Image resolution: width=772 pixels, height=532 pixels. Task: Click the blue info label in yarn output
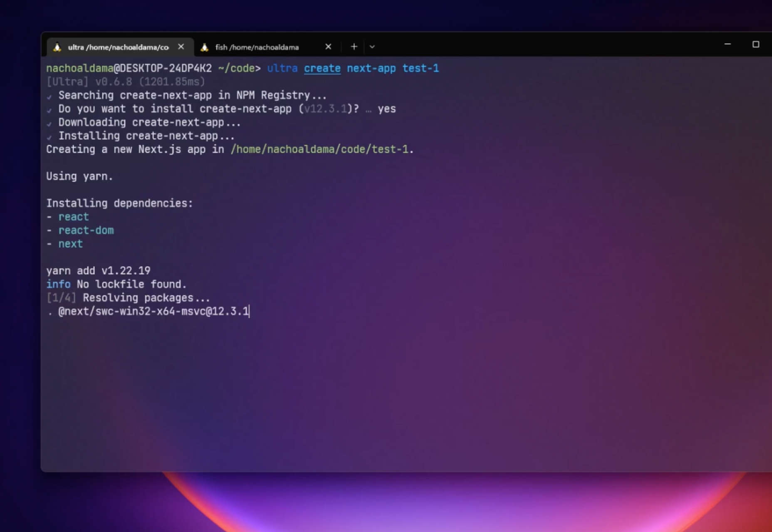click(x=58, y=284)
